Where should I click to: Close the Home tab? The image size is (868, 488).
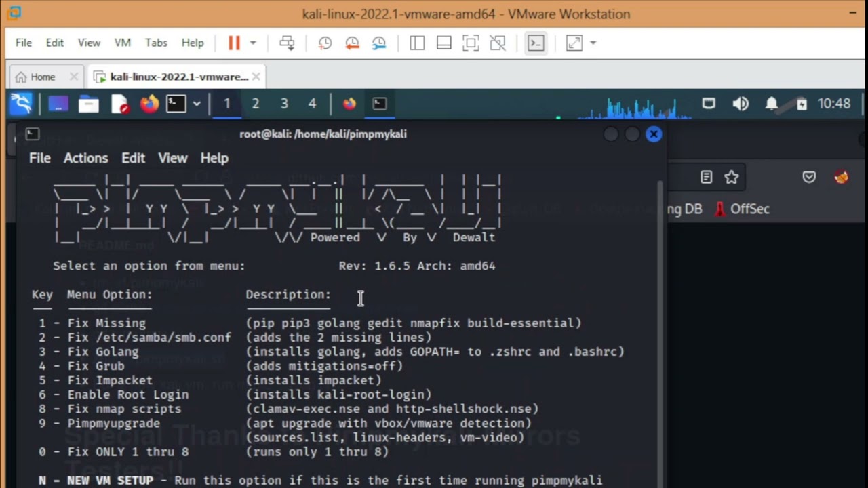74,77
